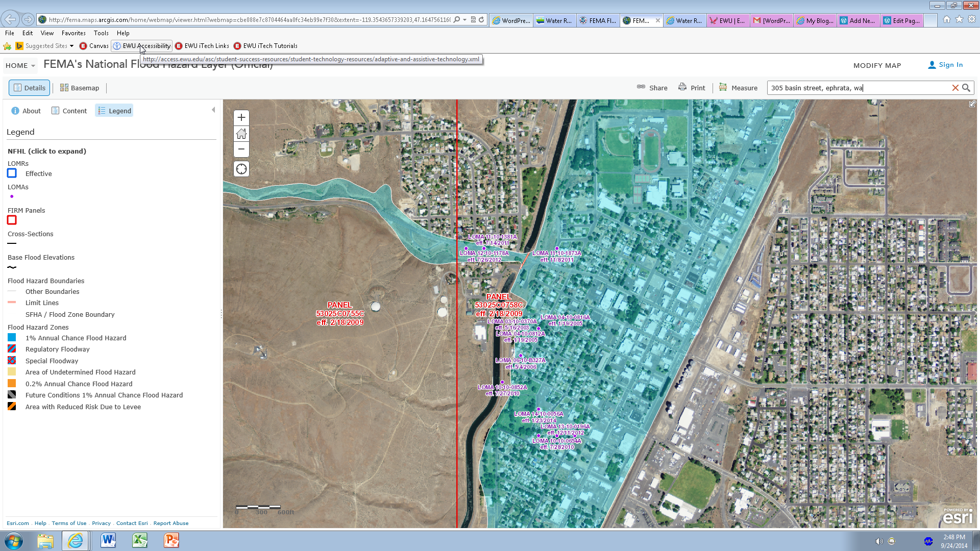Find my location on the map
The height and width of the screenshot is (551, 980).
point(241,169)
